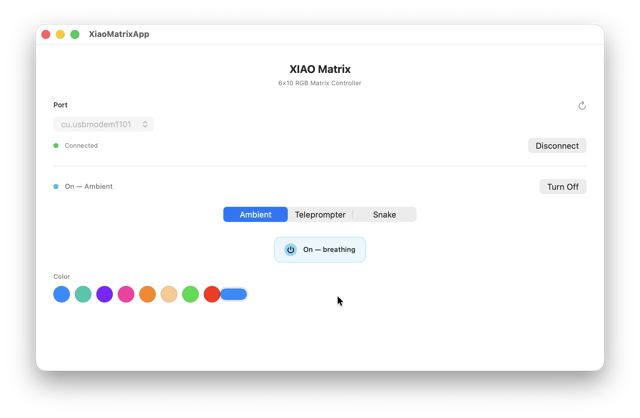This screenshot has width=640, height=418.
Task: Close the XiaoMatrixApp window
Action: pos(46,34)
